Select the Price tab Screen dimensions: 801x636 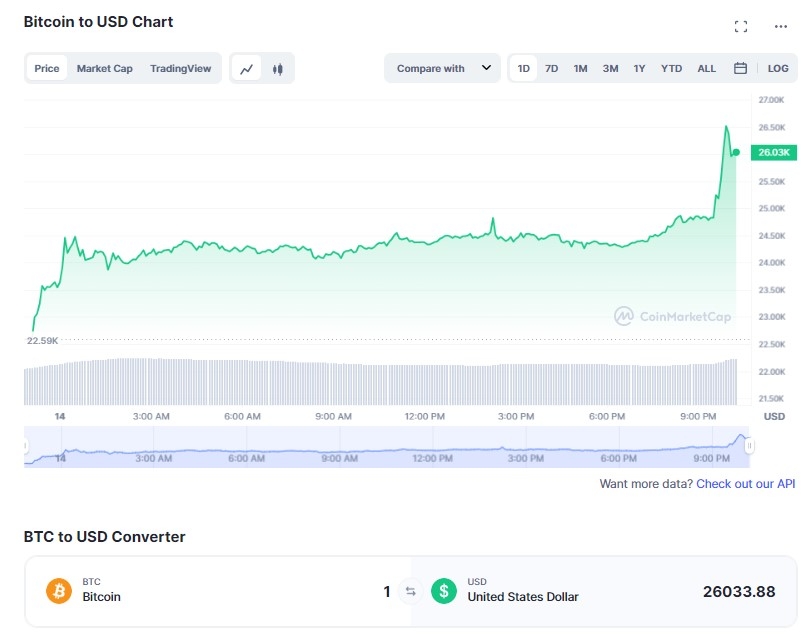click(46, 68)
